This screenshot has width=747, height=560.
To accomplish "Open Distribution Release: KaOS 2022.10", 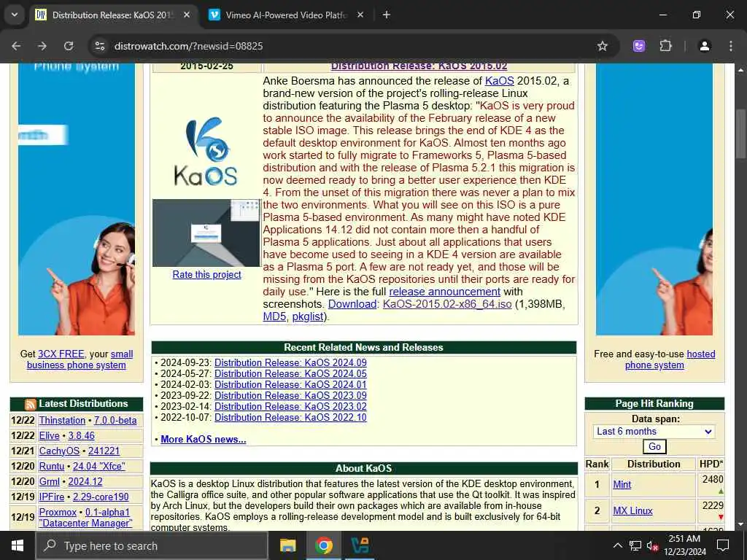I will click(290, 417).
